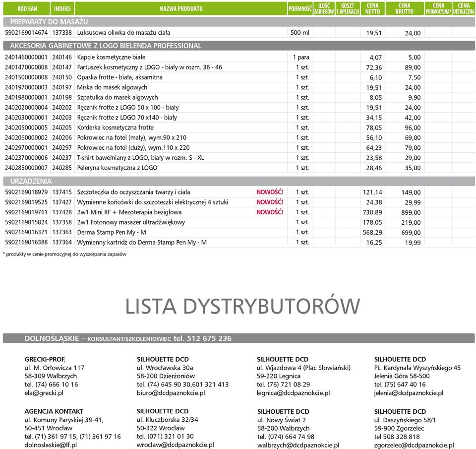Click the DOLNOŚLĄSKIE region banner
Screen dimensions: 476x449
tap(238, 338)
